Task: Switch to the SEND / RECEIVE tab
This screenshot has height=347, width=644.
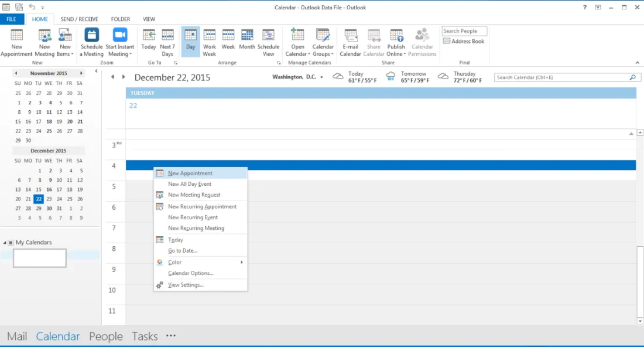Action: coord(79,19)
